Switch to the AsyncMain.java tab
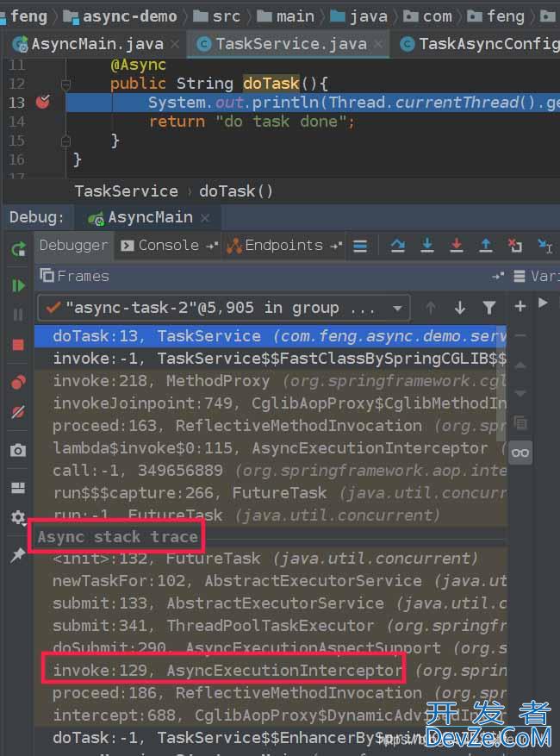This screenshot has height=756, width=560. click(x=96, y=44)
